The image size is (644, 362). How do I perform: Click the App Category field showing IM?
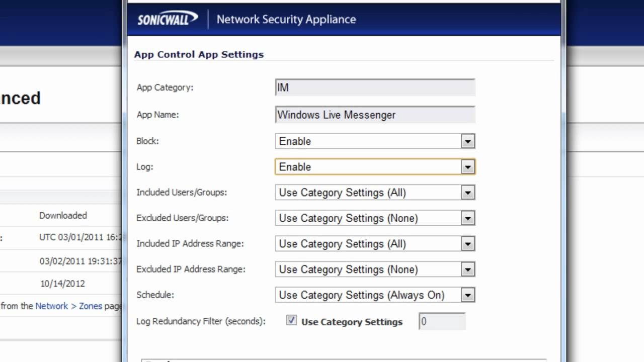coord(375,87)
